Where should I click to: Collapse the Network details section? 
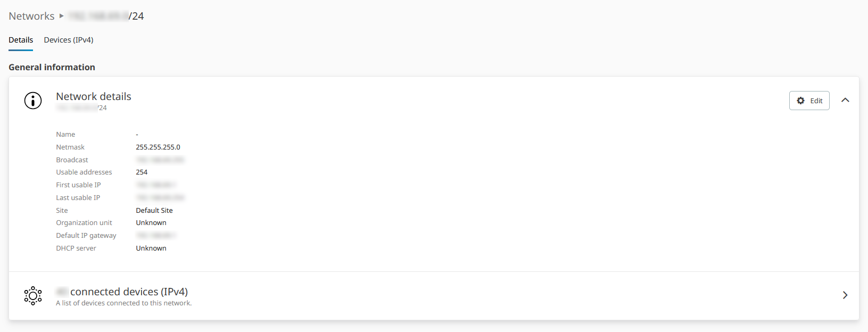pos(845,100)
